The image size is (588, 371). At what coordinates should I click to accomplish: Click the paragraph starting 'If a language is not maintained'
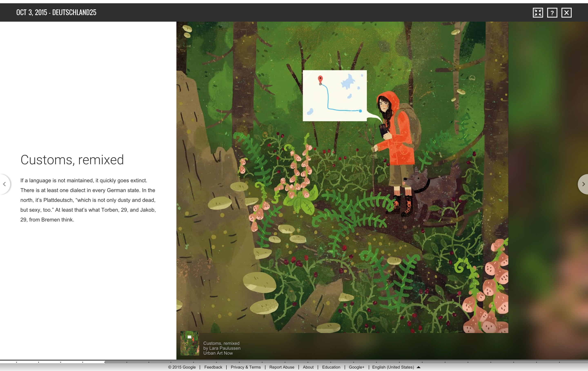[88, 200]
